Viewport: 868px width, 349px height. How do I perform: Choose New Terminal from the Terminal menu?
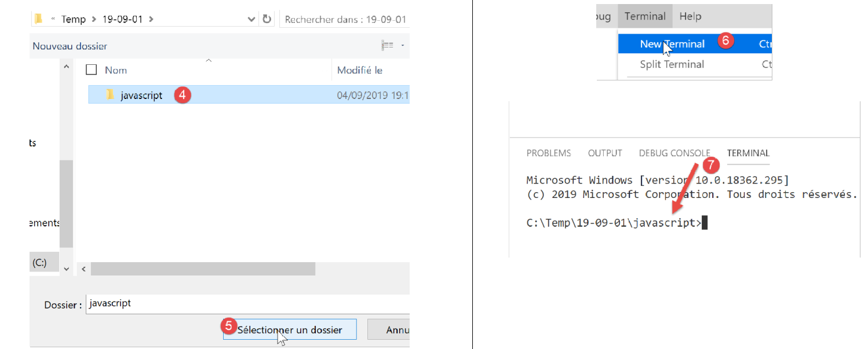click(672, 44)
